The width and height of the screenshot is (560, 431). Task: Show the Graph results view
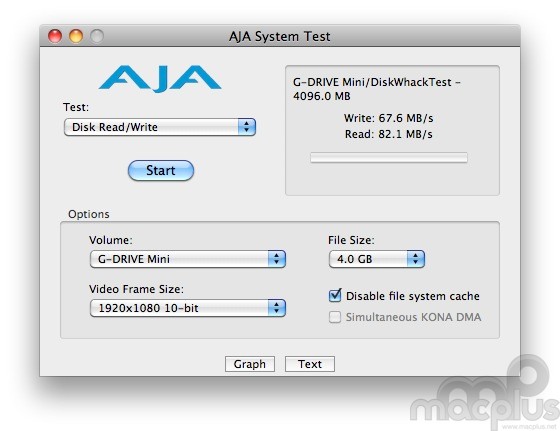pos(250,364)
